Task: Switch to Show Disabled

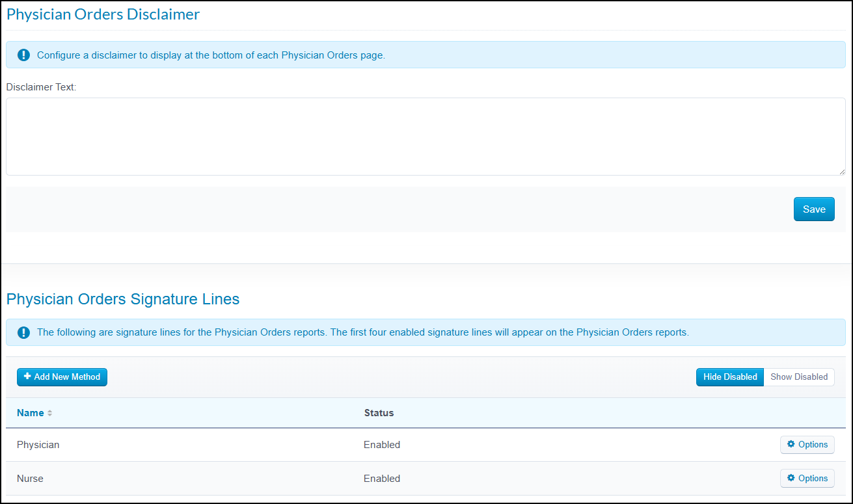Action: pos(799,377)
